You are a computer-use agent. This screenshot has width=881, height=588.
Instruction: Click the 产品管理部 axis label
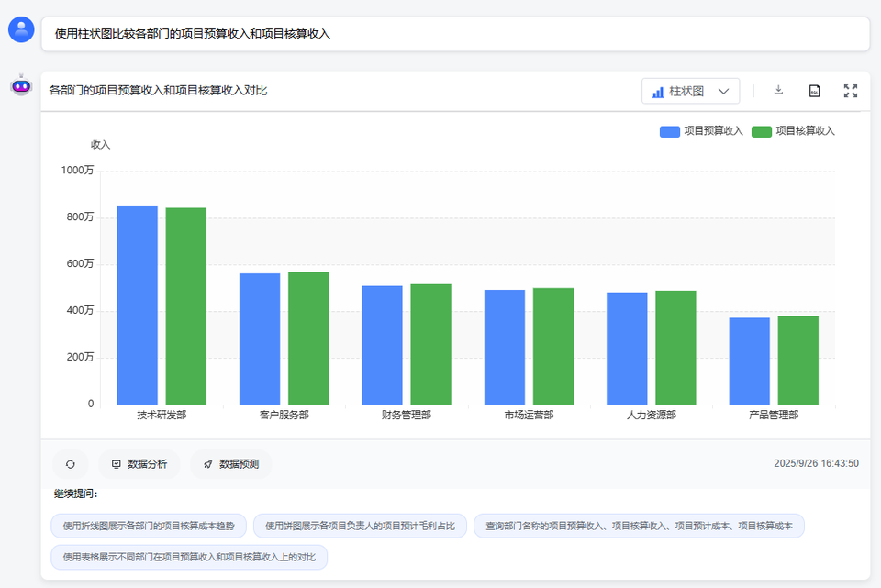pos(774,415)
